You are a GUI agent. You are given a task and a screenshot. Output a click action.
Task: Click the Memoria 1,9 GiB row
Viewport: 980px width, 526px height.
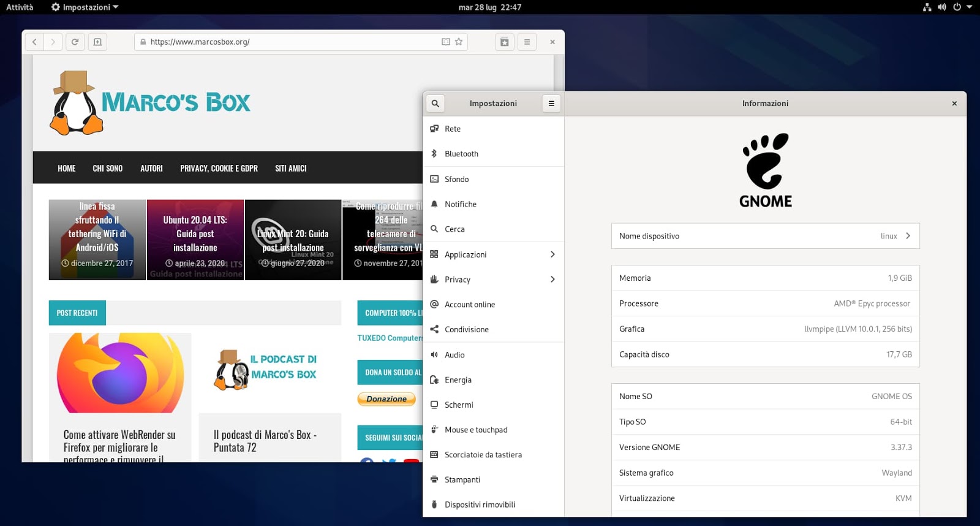(765, 278)
